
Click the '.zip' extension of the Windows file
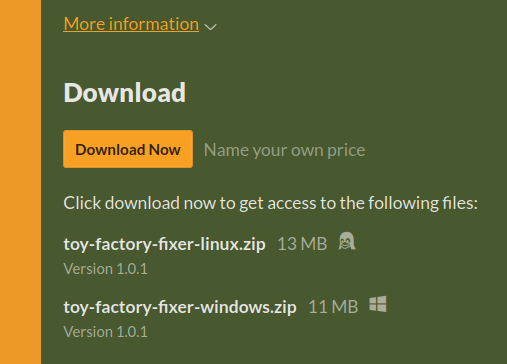click(x=284, y=307)
